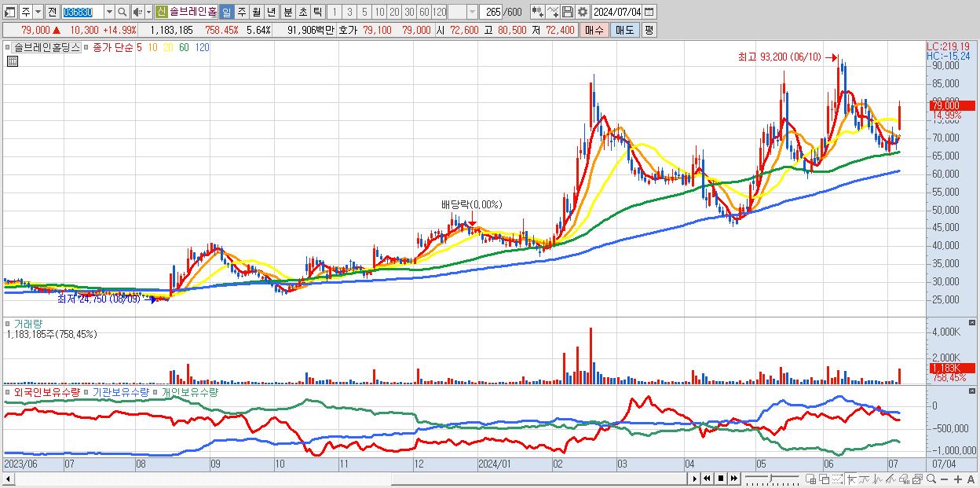Collapse the 거래량 panel with right square marker
The image size is (980, 488).
tap(974, 322)
